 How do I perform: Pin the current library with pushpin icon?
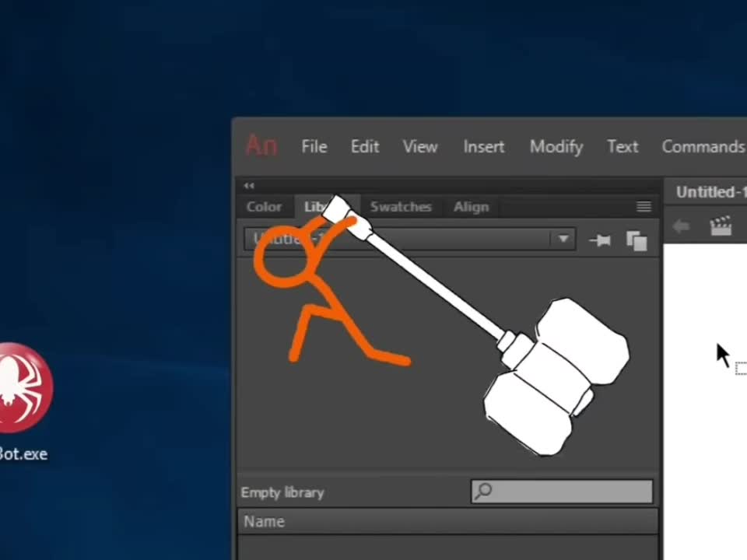pyautogui.click(x=600, y=240)
